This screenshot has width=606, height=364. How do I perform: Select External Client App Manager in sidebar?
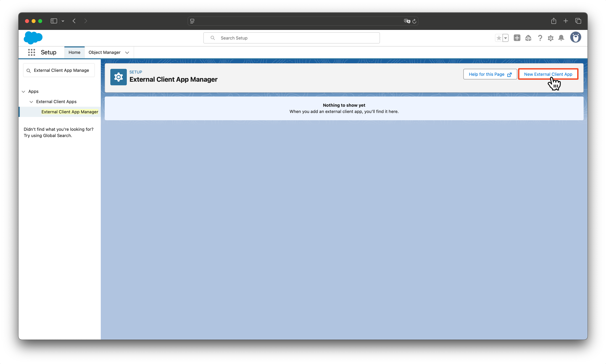click(x=70, y=112)
